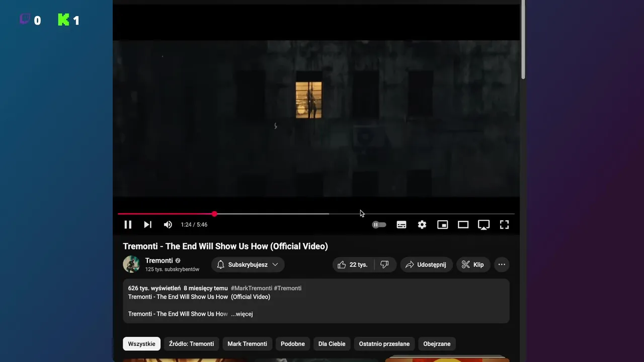Click the Twitch icon in overlay
The height and width of the screenshot is (362, 644).
tap(25, 20)
